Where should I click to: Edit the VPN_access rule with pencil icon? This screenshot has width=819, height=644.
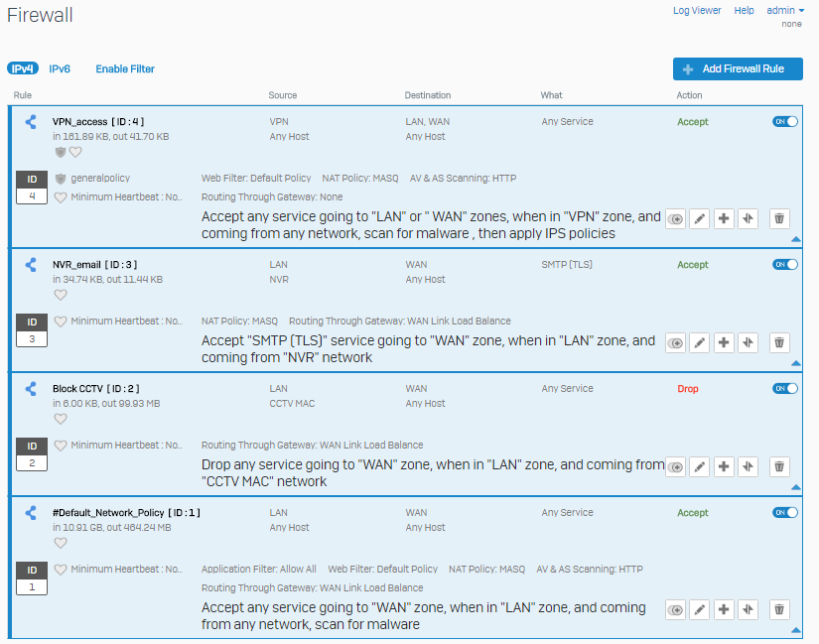[700, 219]
